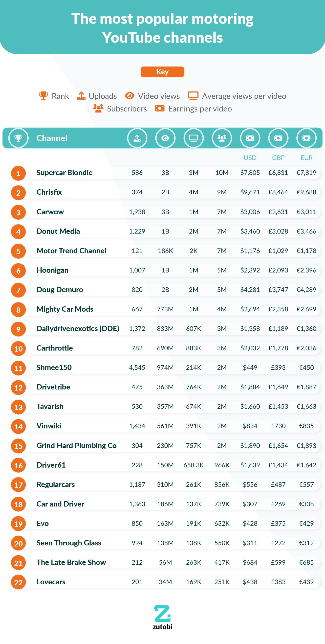
Task: Click the Chrisfix USD earnings value
Action: click(250, 192)
